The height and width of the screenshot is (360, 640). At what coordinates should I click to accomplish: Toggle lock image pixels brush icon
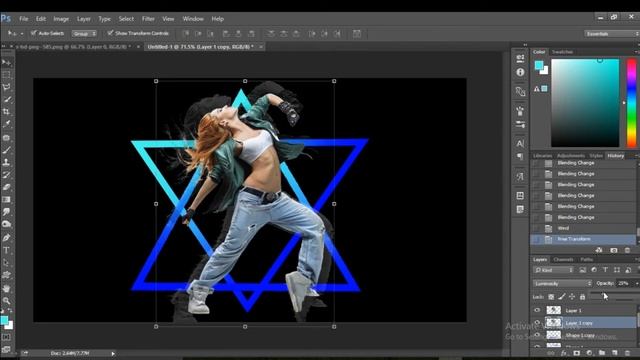[x=562, y=297]
